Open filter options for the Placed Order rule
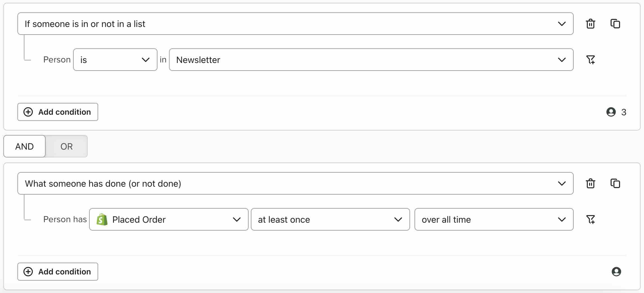 point(591,219)
